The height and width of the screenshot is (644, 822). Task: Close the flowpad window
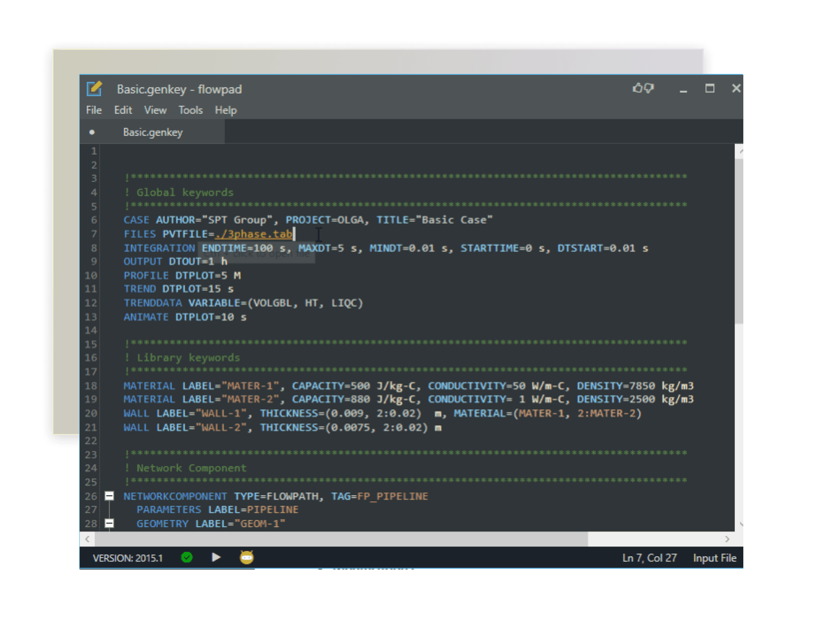coord(736,88)
